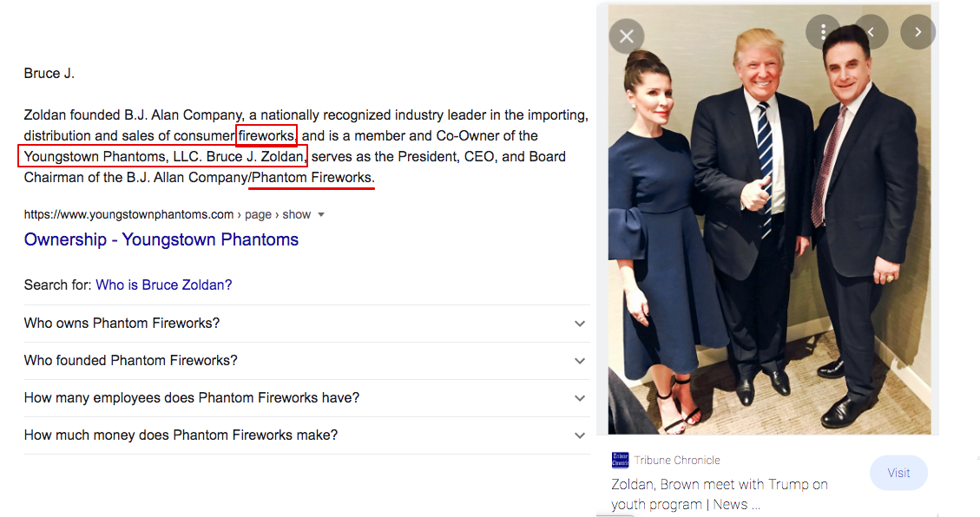
Task: Click the Visit button for Tribune Chronicle
Action: (898, 473)
